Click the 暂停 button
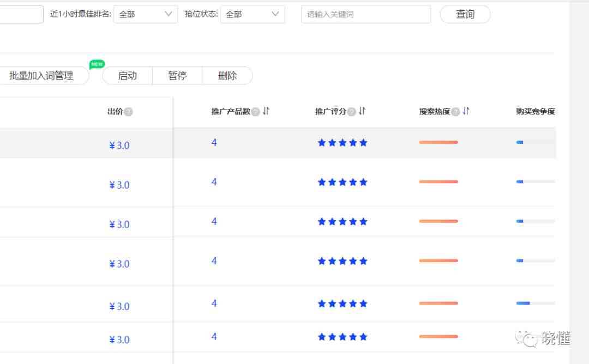Image resolution: width=589 pixels, height=364 pixels. (177, 76)
